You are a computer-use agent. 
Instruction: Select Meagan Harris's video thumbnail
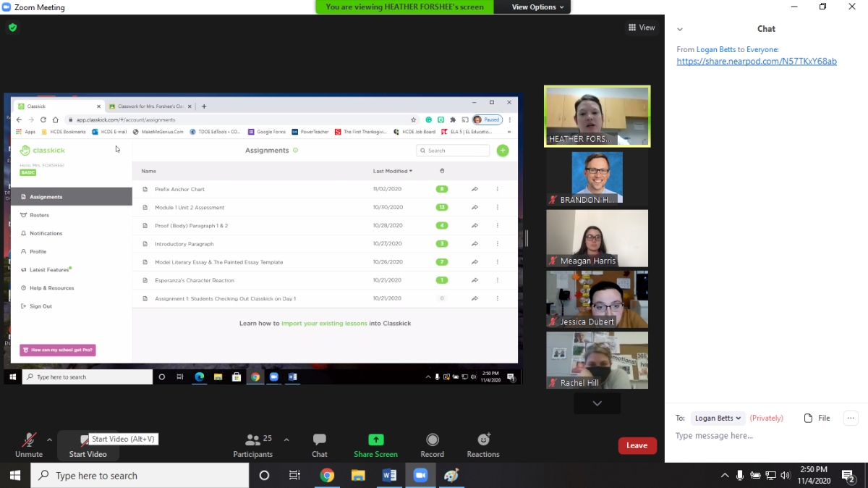(x=597, y=238)
